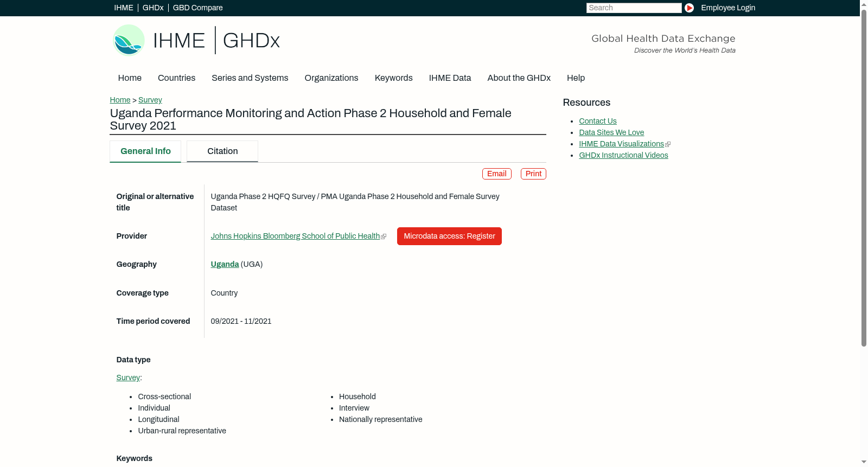Click the Home breadcrumb link

120,100
